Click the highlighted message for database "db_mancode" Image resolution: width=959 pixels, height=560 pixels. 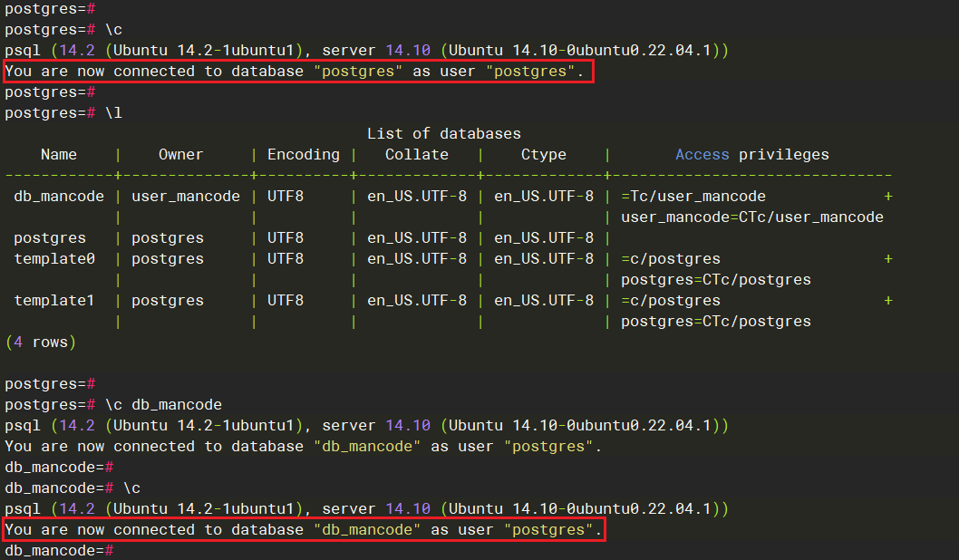pyautogui.click(x=303, y=530)
